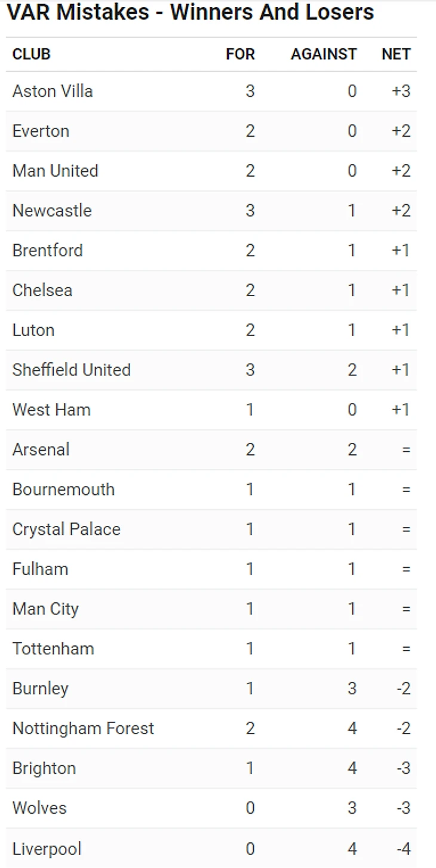The image size is (436, 868).
Task: Click Aston Villa's +3 net value
Action: [x=401, y=91]
